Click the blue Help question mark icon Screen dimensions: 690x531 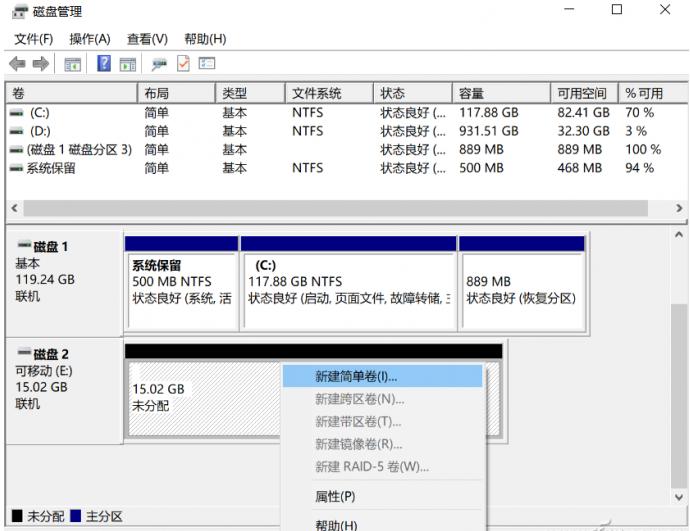tap(104, 64)
